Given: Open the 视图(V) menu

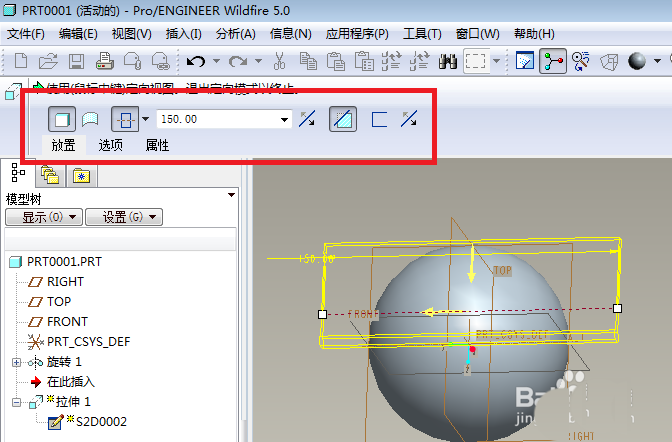Looking at the screenshot, I should [x=132, y=33].
